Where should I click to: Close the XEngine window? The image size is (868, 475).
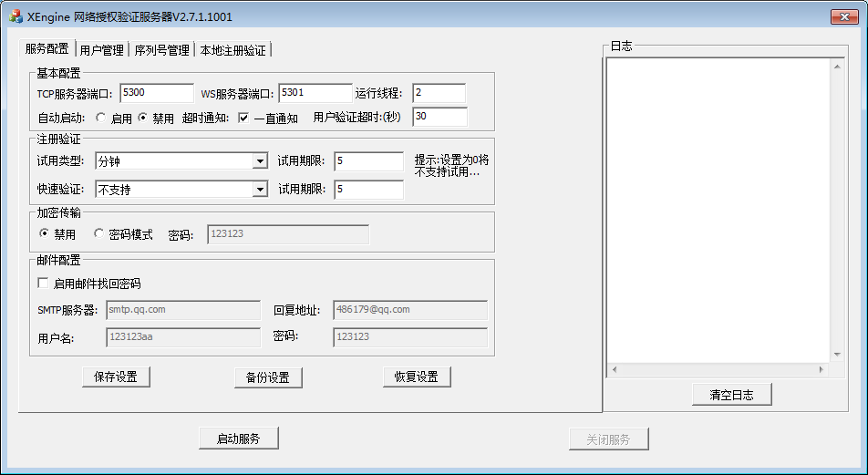(844, 16)
